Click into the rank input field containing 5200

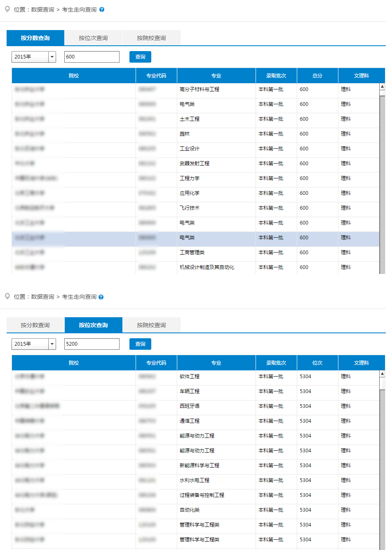pyautogui.click(x=92, y=344)
